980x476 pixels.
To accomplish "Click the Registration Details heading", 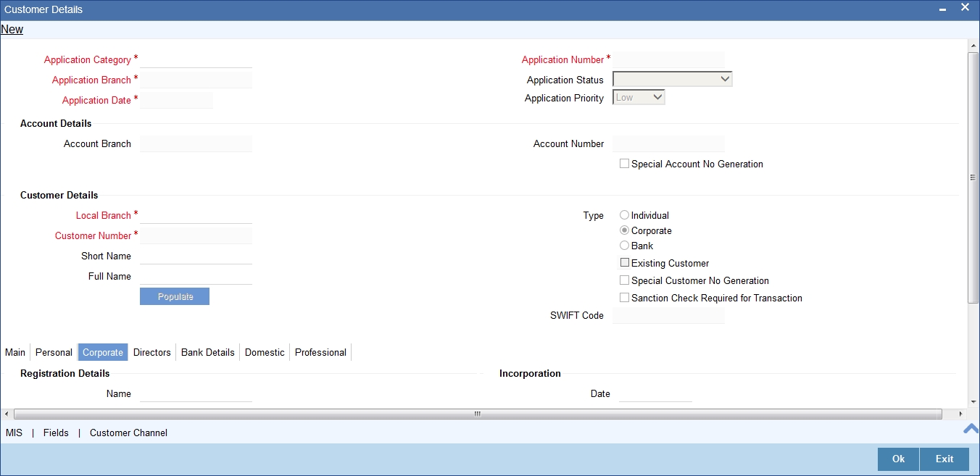I will pos(65,373).
